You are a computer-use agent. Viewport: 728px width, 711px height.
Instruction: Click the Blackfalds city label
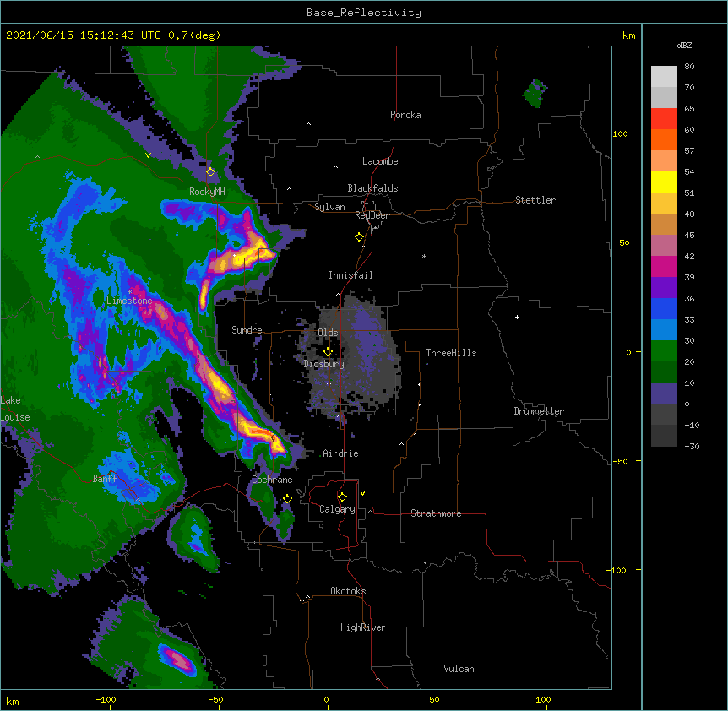[372, 188]
